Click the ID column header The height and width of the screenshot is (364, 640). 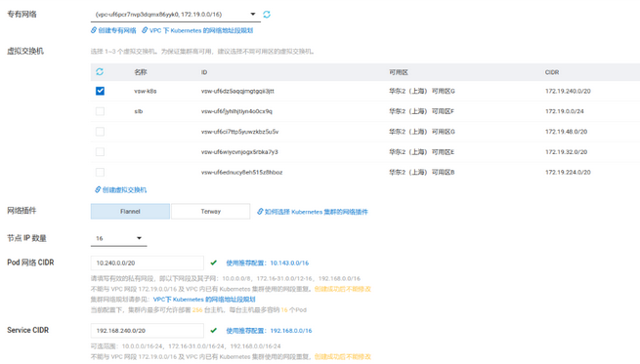[204, 72]
